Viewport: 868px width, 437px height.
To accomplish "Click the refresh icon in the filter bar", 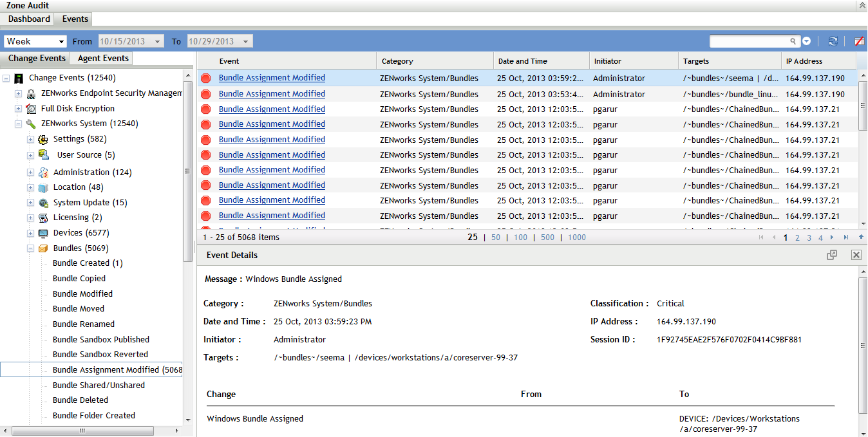I will [833, 41].
